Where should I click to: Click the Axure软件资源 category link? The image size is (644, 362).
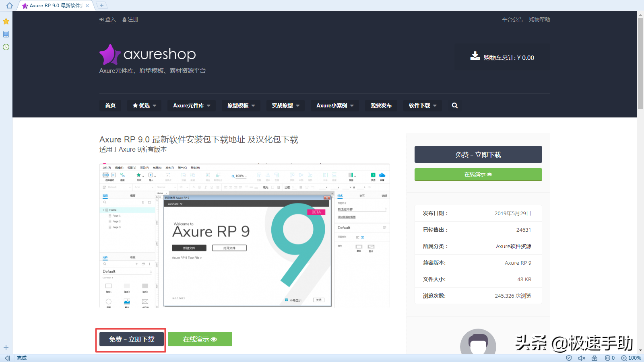(514, 246)
